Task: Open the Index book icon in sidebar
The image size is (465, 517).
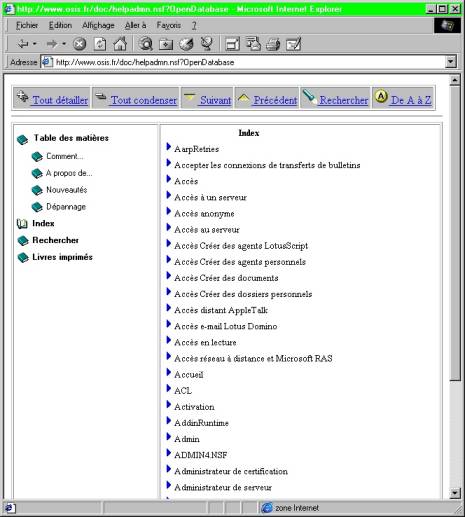Action: point(22,224)
